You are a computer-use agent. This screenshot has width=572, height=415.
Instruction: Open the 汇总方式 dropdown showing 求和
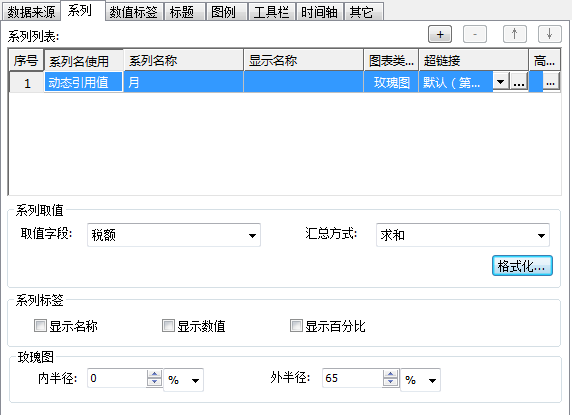click(463, 235)
